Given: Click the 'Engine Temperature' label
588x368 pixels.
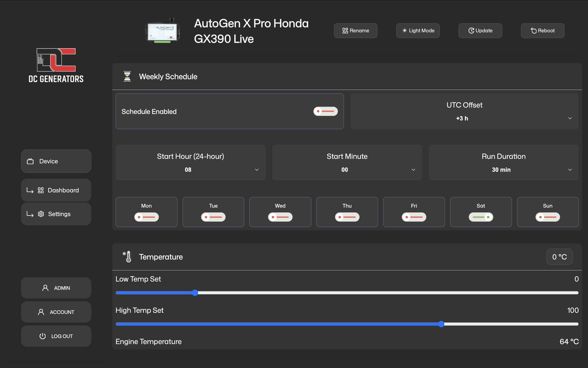Looking at the screenshot, I should [148, 341].
